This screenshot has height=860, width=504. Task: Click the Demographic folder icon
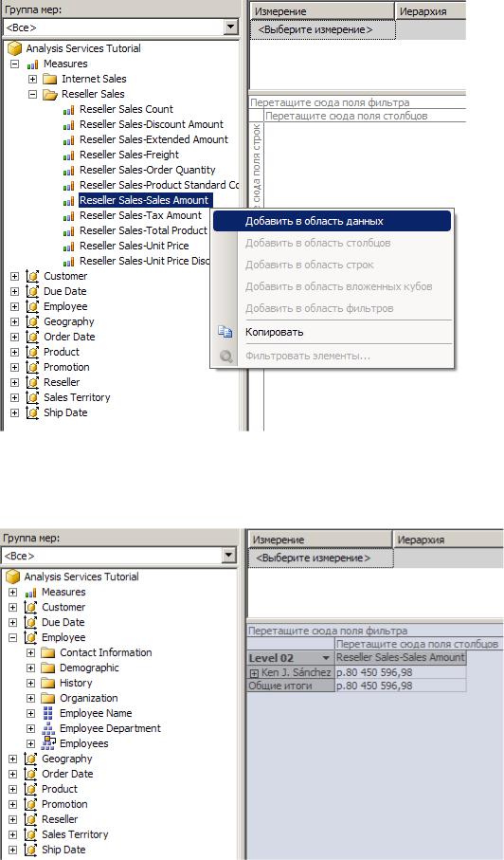pyautogui.click(x=48, y=668)
